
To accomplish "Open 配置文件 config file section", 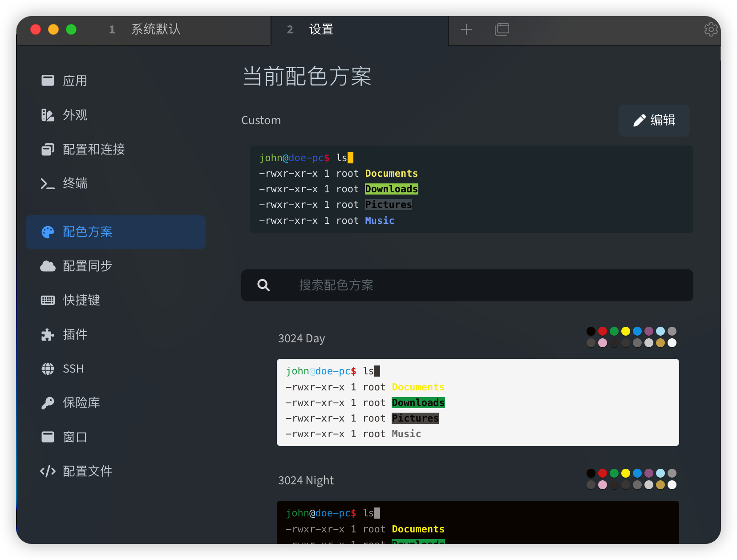I will pyautogui.click(x=115, y=471).
